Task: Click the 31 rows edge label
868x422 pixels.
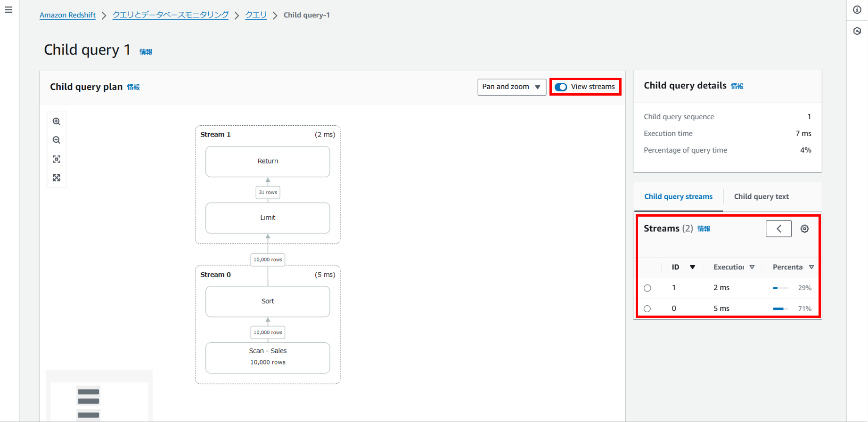Action: point(268,193)
